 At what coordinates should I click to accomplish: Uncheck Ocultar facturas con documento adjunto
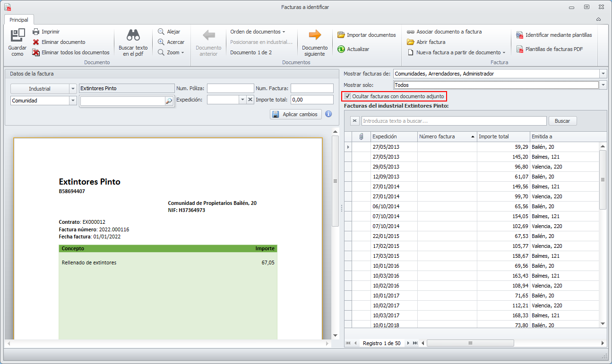348,96
